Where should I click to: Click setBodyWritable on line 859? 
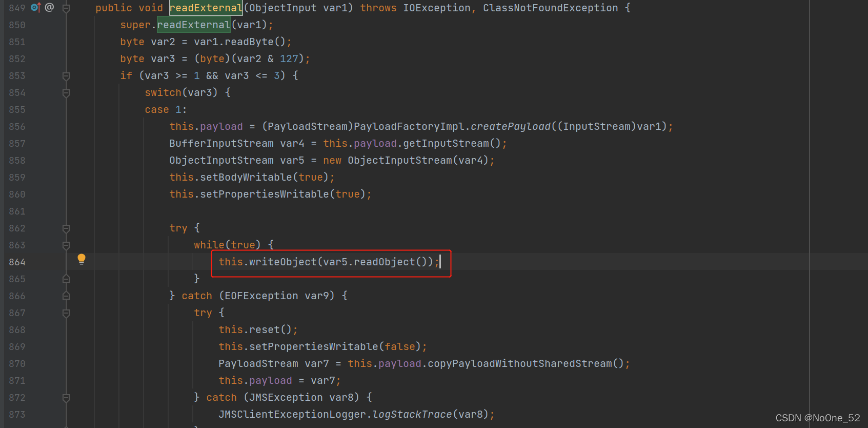pos(246,177)
